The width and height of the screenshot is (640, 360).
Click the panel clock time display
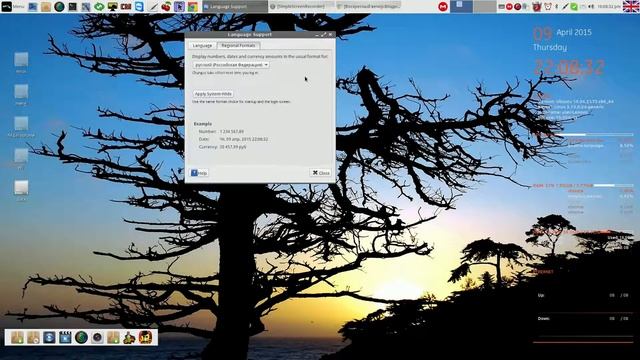(x=608, y=7)
